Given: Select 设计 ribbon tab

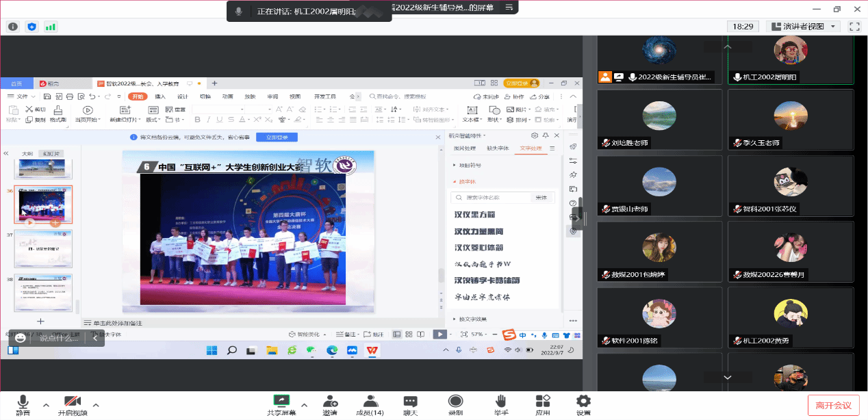Looking at the screenshot, I should pos(183,96).
